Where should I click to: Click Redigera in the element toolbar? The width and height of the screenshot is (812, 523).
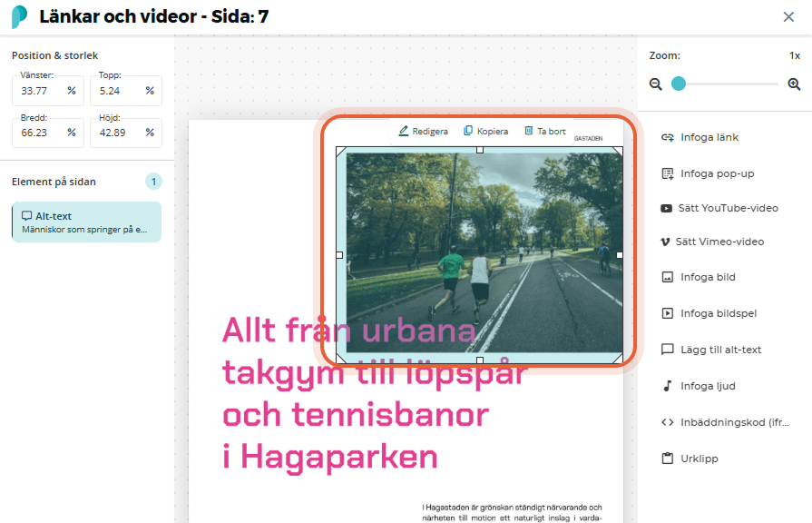click(423, 131)
